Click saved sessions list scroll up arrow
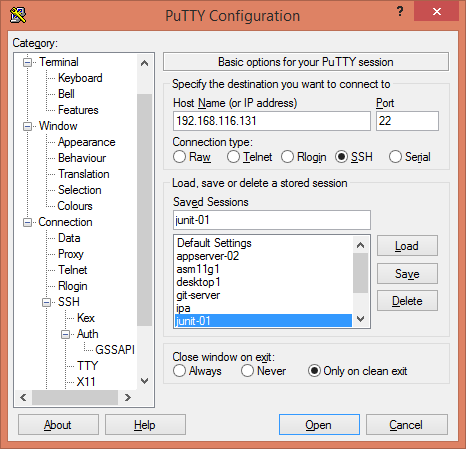This screenshot has height=449, width=466. (360, 245)
